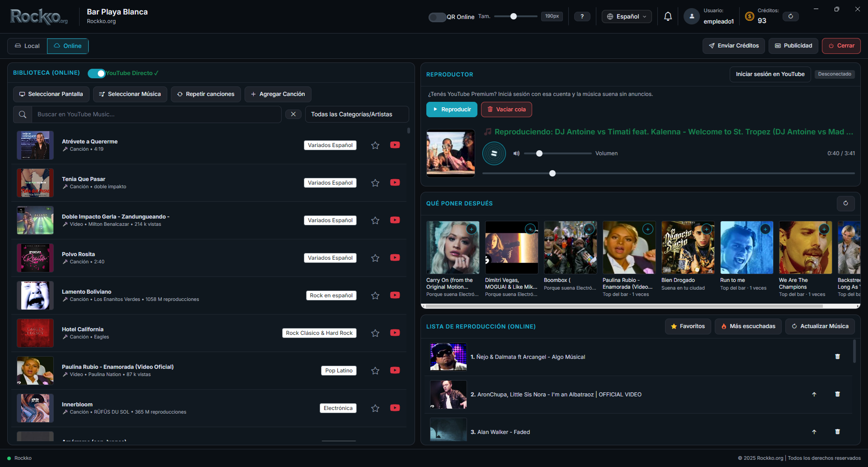Play Hotel California via YouTube icon
Image resolution: width=868 pixels, height=467 pixels.
pos(395,333)
